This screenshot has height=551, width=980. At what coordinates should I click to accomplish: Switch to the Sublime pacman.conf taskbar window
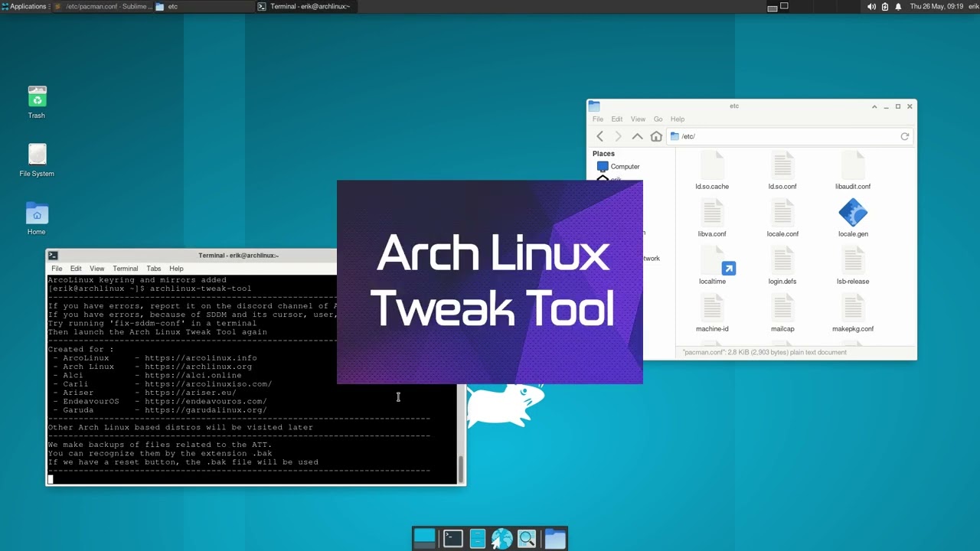103,6
